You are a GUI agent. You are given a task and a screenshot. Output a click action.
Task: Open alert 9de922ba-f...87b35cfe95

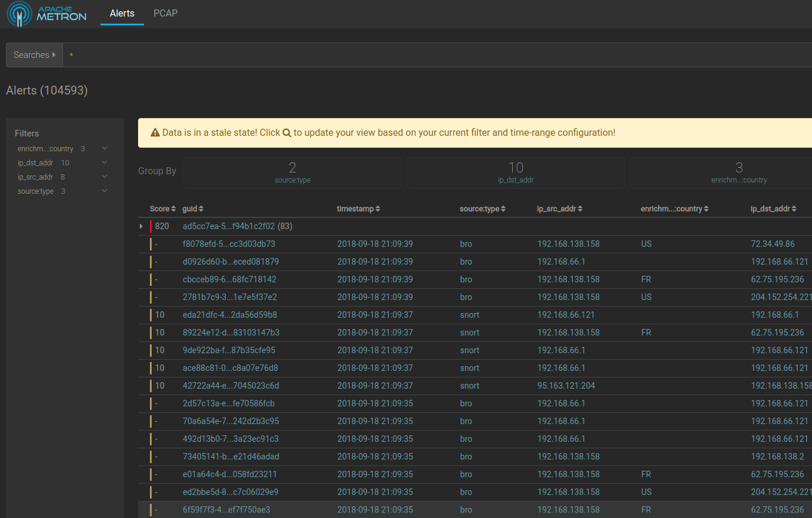coord(229,350)
